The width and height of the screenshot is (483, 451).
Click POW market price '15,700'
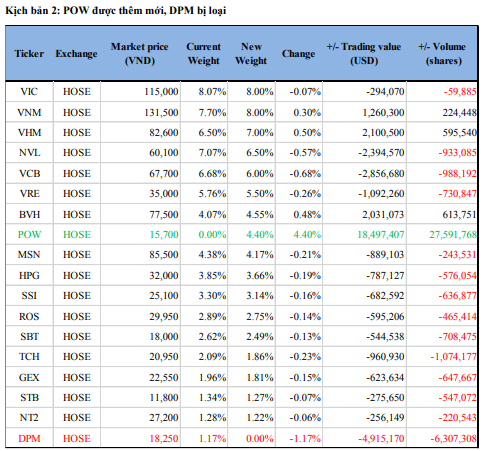coord(164,235)
